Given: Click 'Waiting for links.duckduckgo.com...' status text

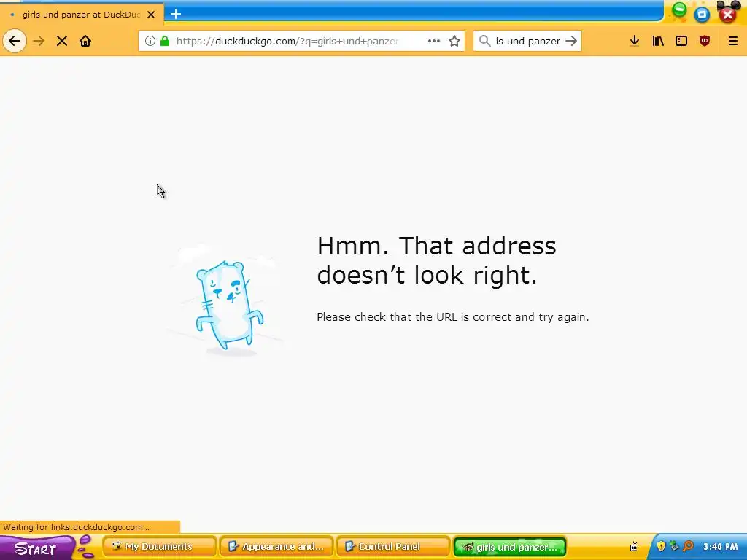Looking at the screenshot, I should coord(76,527).
